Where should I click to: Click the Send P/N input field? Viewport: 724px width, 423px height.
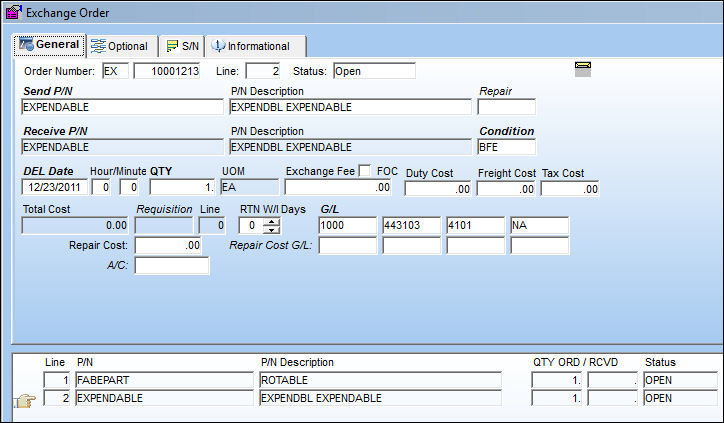pos(122,107)
